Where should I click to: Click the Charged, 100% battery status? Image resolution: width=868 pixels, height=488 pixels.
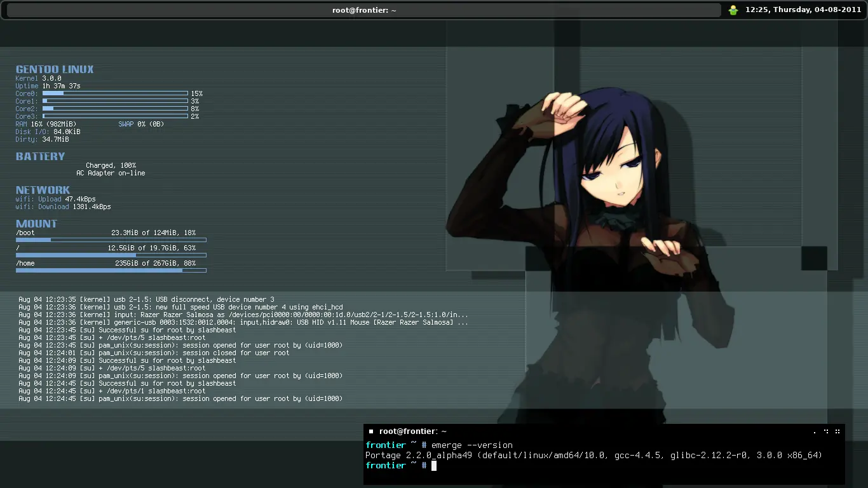(x=111, y=165)
